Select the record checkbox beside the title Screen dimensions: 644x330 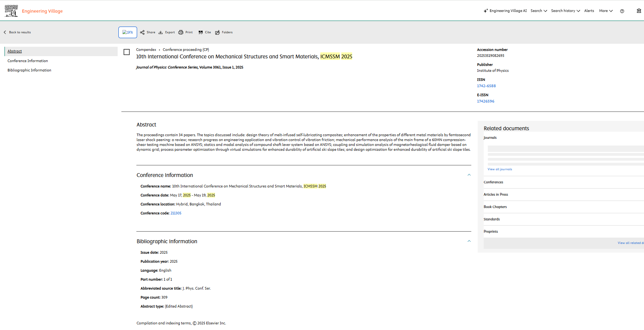(x=127, y=52)
